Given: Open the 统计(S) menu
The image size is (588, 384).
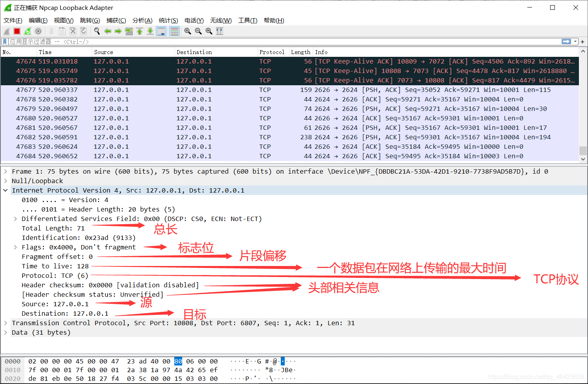Looking at the screenshot, I should pyautogui.click(x=168, y=21).
